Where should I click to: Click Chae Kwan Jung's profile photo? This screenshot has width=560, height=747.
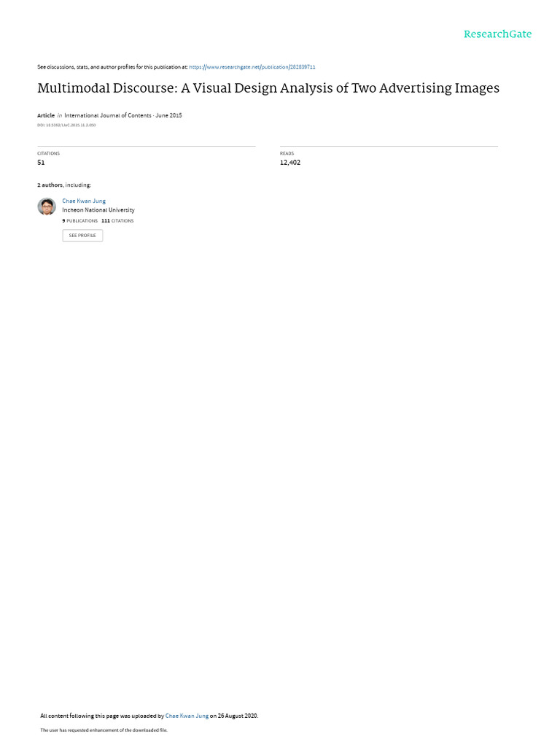click(x=47, y=206)
